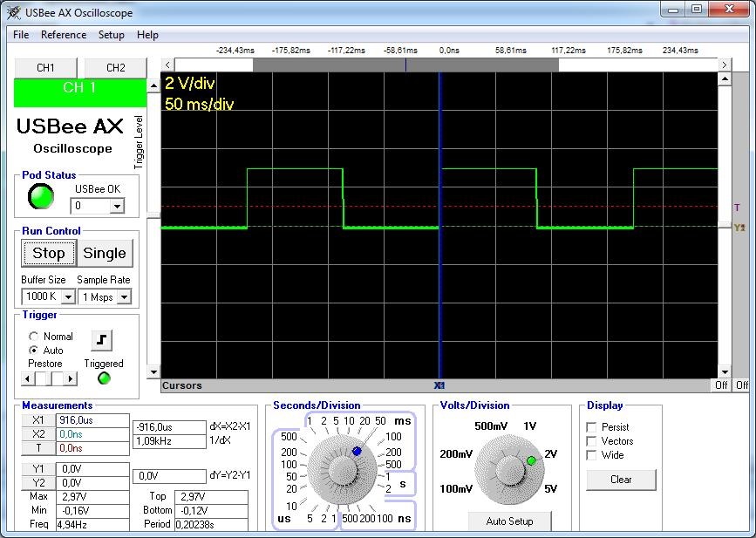Click the right arrow of the time scrollbar
Viewport: 756px width, 538px height.
[724, 65]
